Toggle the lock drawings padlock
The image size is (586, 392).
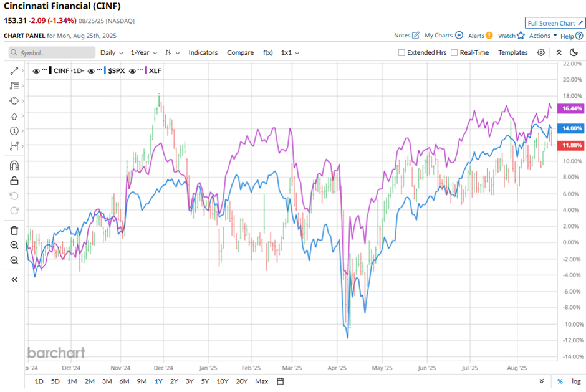click(x=14, y=181)
